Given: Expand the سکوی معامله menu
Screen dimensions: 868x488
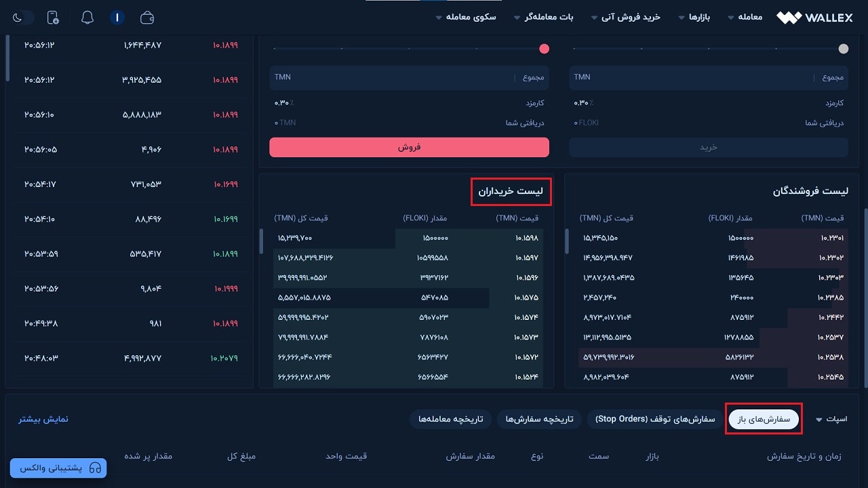Looking at the screenshot, I should coord(466,17).
